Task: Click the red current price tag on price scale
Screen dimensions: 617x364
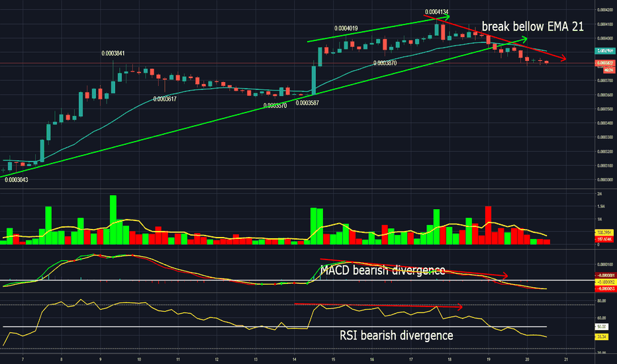Action: click(x=605, y=63)
